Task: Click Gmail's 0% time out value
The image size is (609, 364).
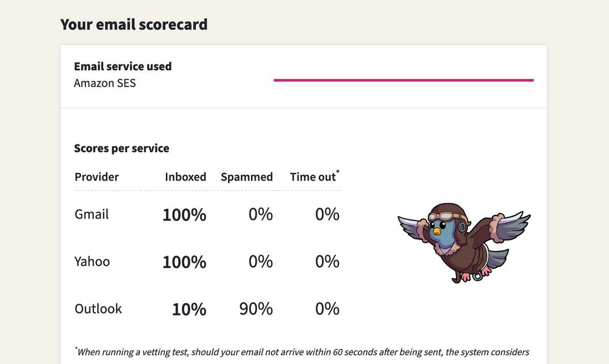Action: pos(327,214)
